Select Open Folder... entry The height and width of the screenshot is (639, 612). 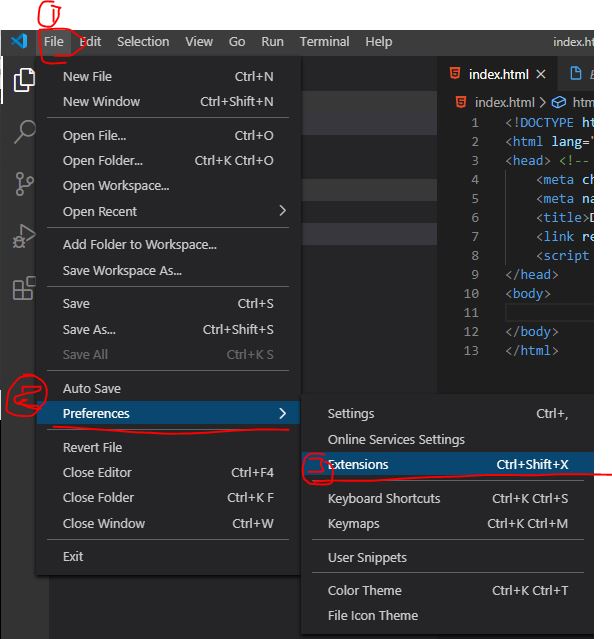tap(168, 161)
